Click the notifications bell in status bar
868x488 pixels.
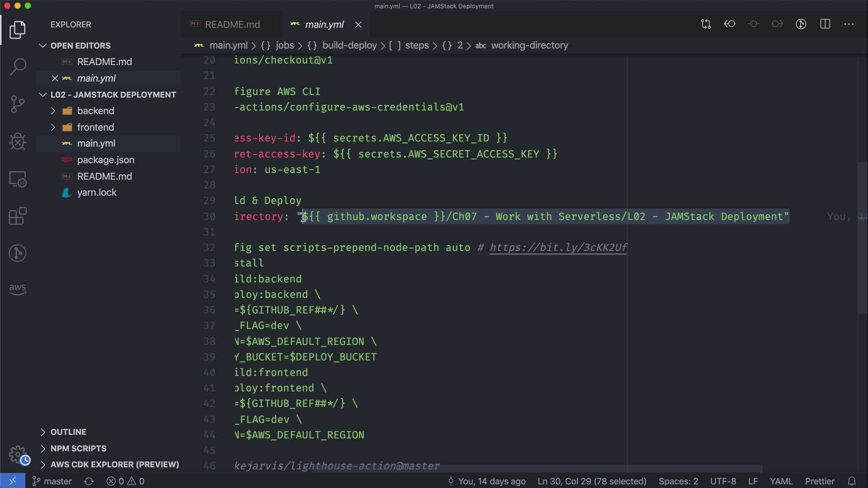click(852, 481)
